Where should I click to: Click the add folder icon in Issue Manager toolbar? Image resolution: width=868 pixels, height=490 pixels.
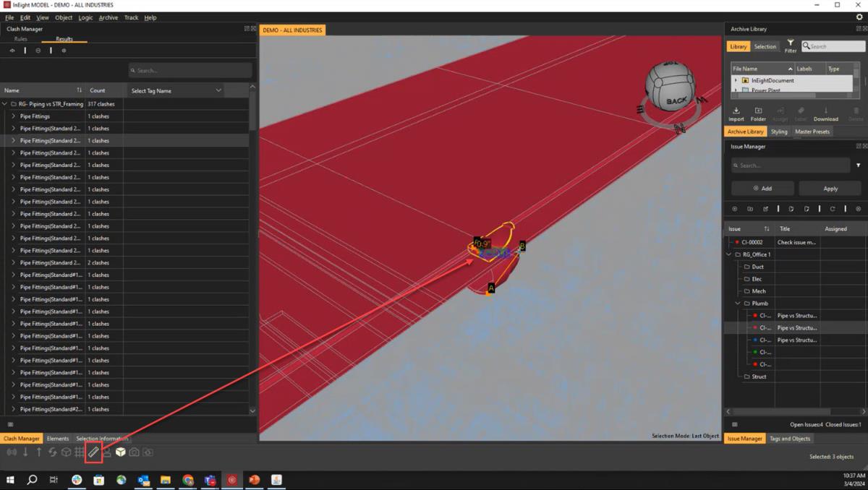pos(750,209)
